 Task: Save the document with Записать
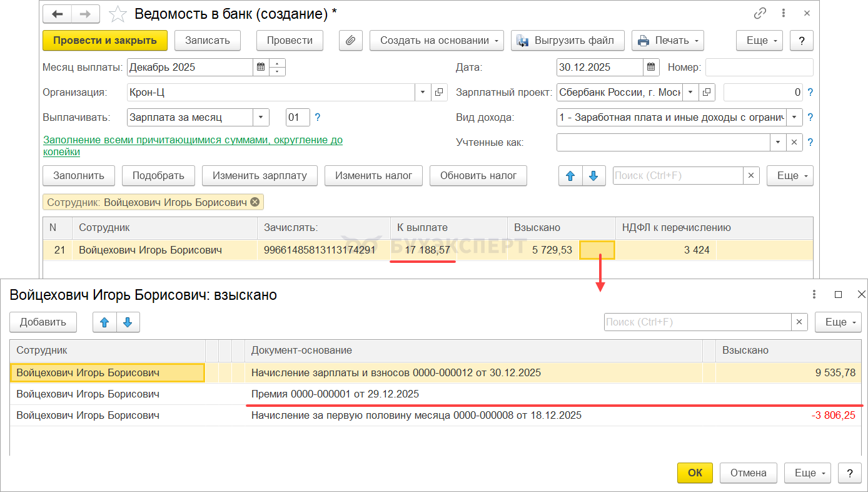coord(208,40)
